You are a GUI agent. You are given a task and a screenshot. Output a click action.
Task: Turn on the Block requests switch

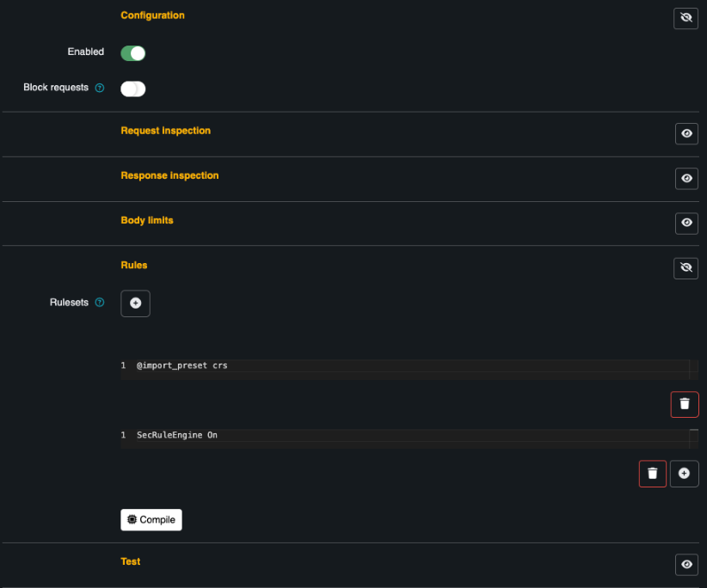pos(133,89)
